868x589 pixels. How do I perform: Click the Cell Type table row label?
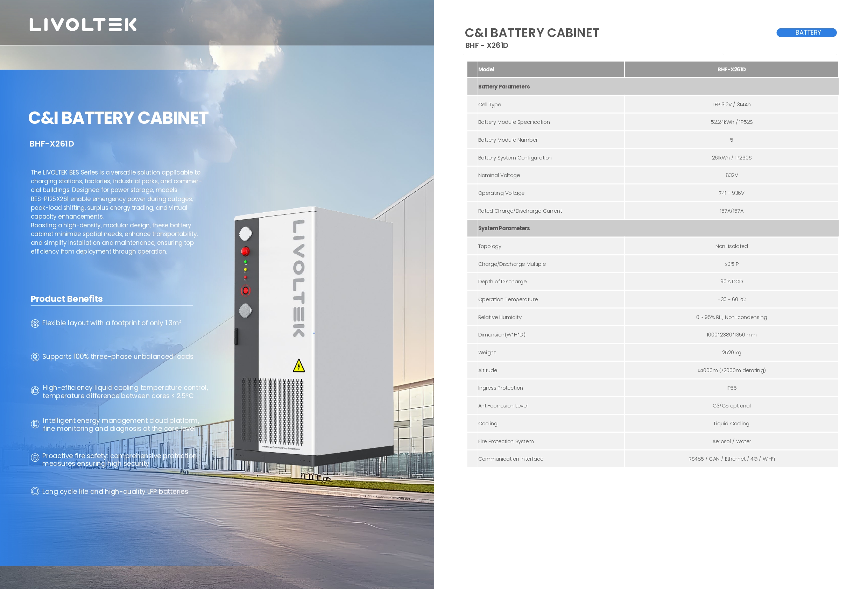[489, 105]
